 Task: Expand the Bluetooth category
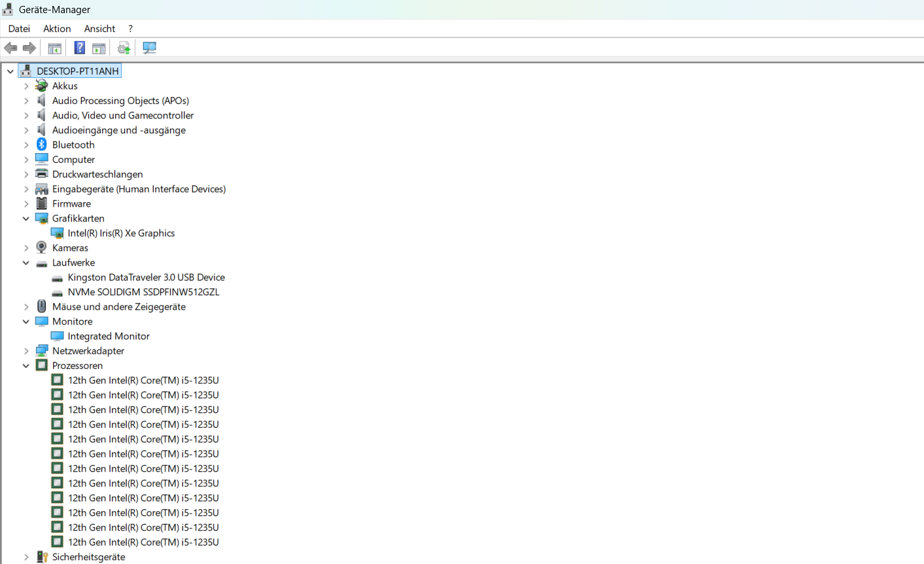(26, 145)
